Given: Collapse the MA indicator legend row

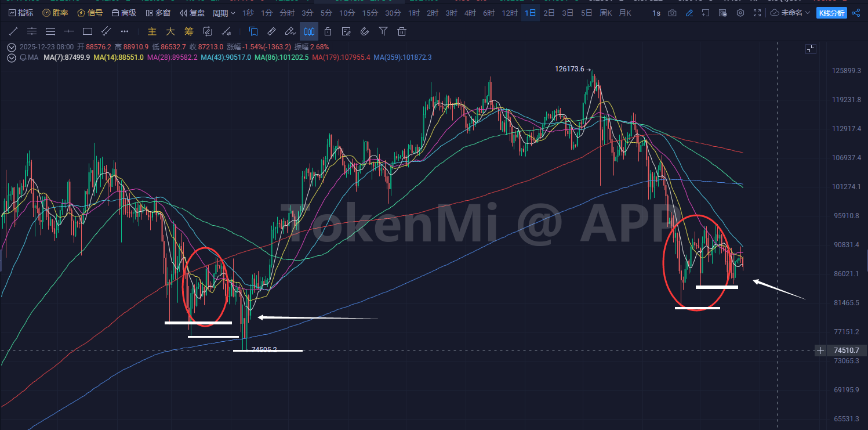Looking at the screenshot, I should pyautogui.click(x=12, y=57).
